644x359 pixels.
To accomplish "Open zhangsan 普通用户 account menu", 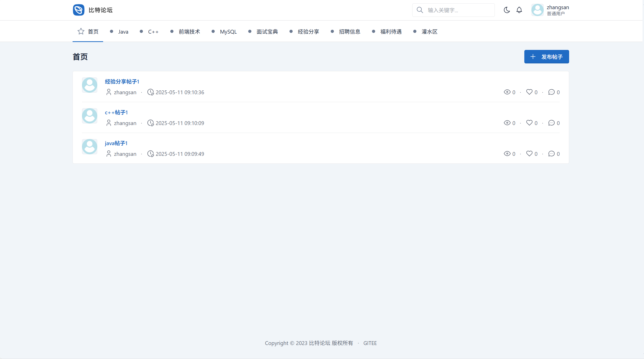I will pos(557,10).
